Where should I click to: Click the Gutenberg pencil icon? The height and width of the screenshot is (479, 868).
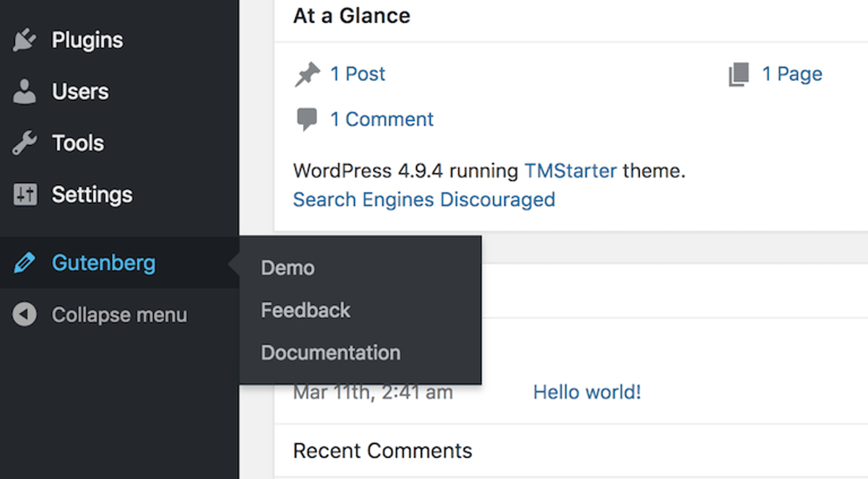[x=25, y=263]
